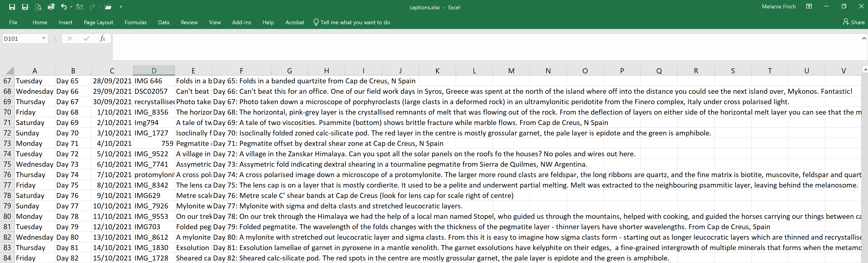
Task: Click the Ribbon Display Options icon
Action: click(809, 6)
